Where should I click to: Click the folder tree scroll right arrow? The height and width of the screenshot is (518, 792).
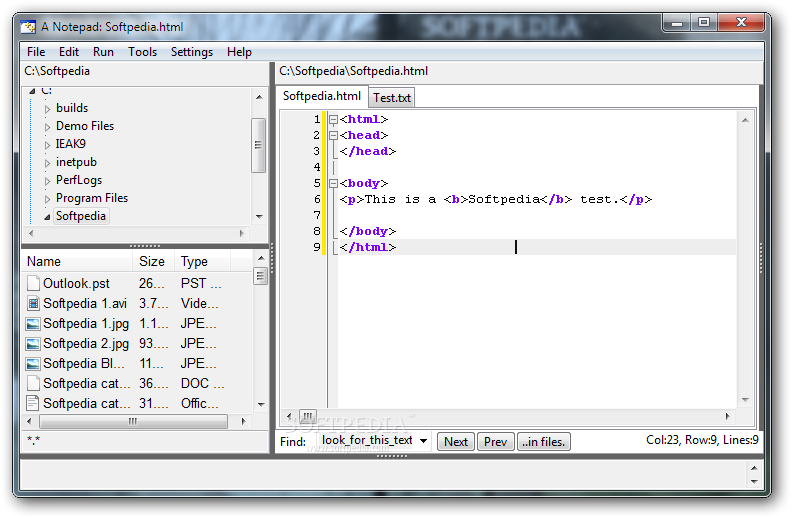point(241,233)
